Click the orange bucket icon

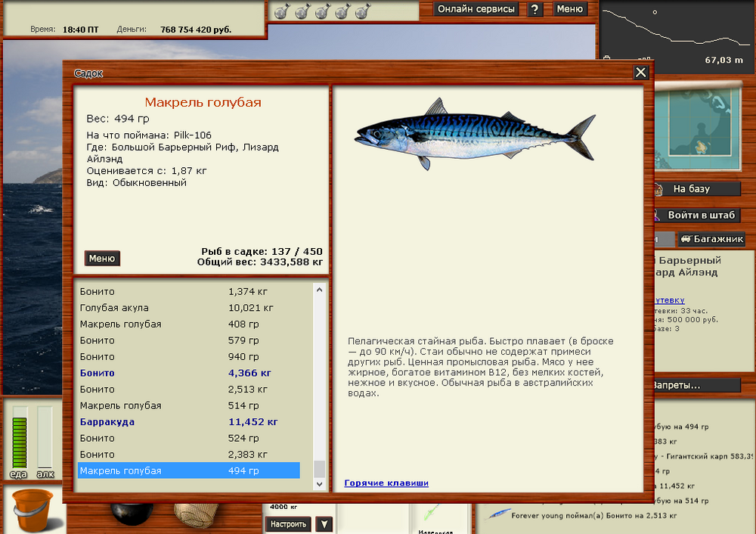click(x=31, y=508)
